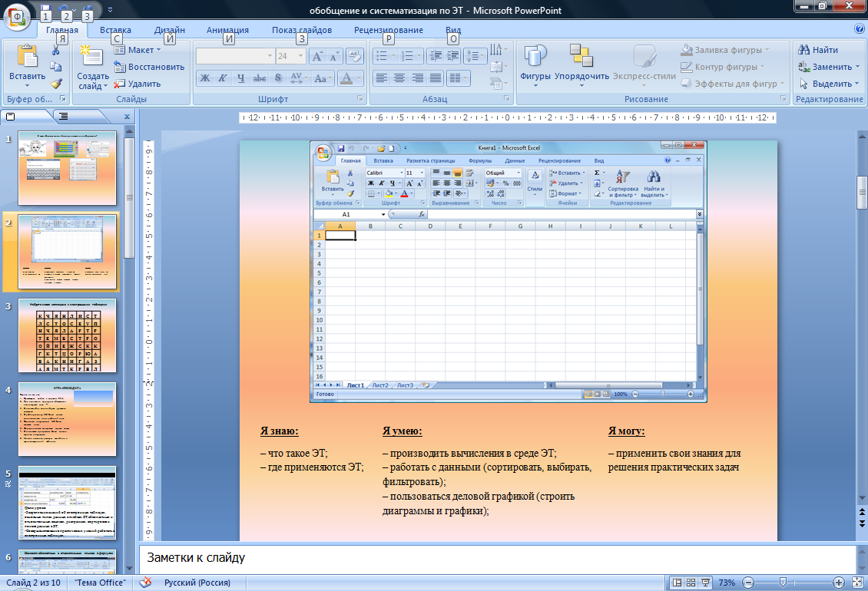The height and width of the screenshot is (591, 868).
Task: Center text in PowerPoint Абзац group
Action: (399, 78)
